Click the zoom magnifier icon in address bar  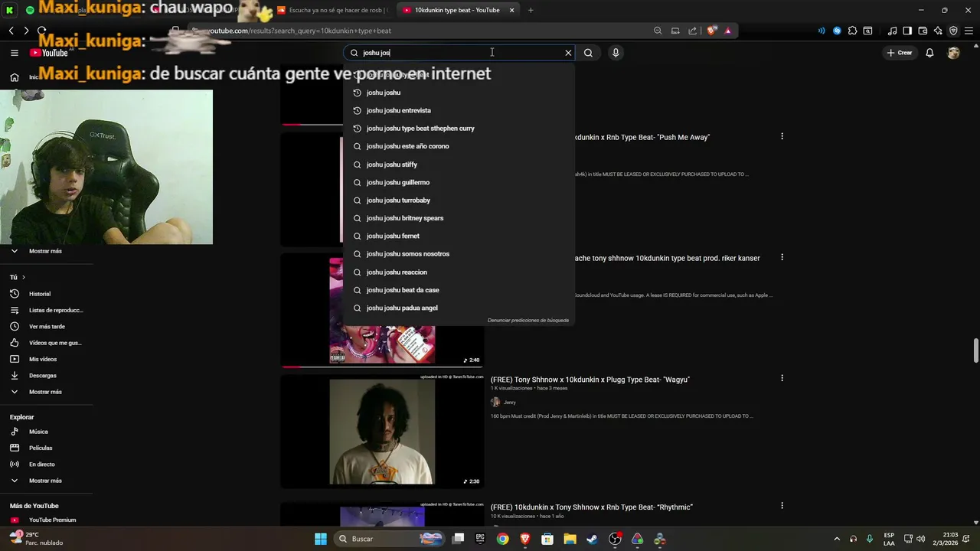click(x=658, y=31)
